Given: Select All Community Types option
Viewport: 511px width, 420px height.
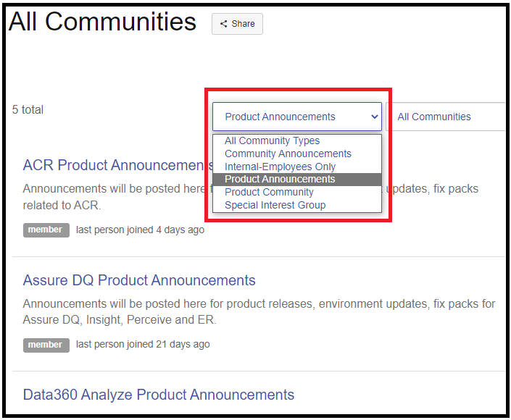Looking at the screenshot, I should (272, 141).
